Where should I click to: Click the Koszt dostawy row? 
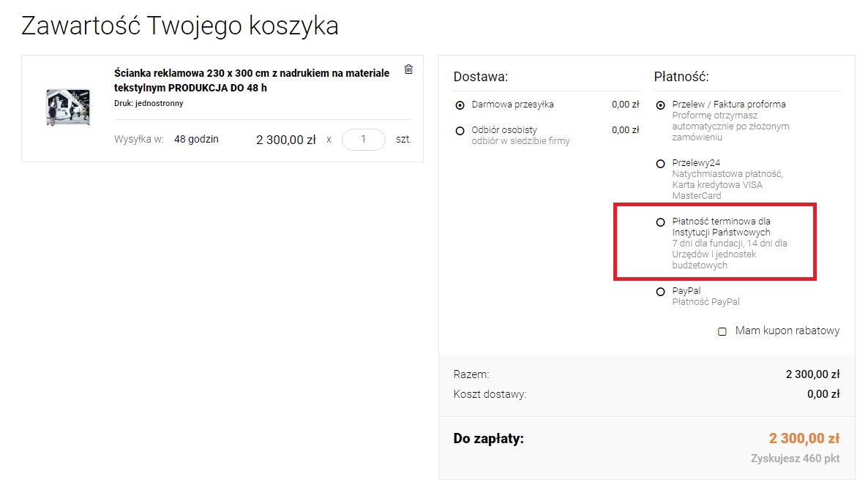[x=487, y=394]
